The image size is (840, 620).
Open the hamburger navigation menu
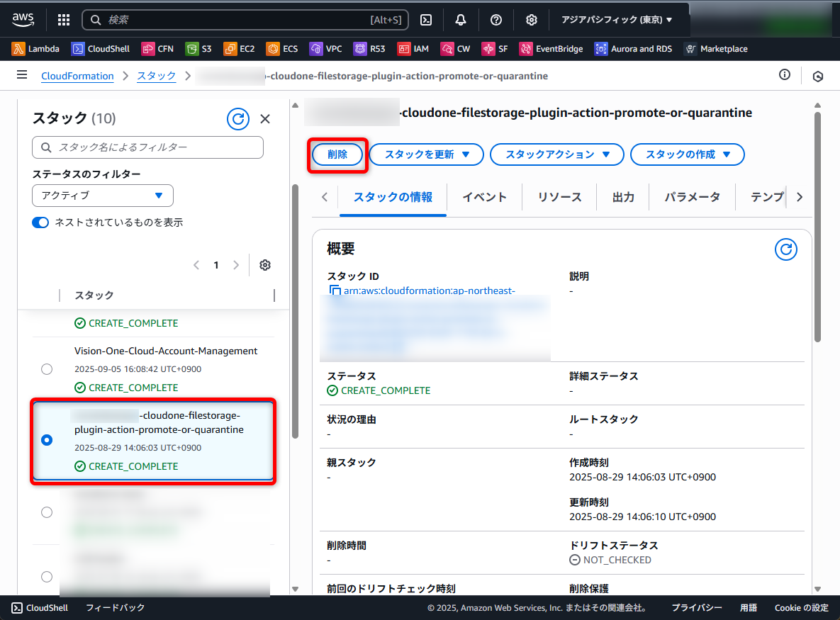(x=22, y=75)
